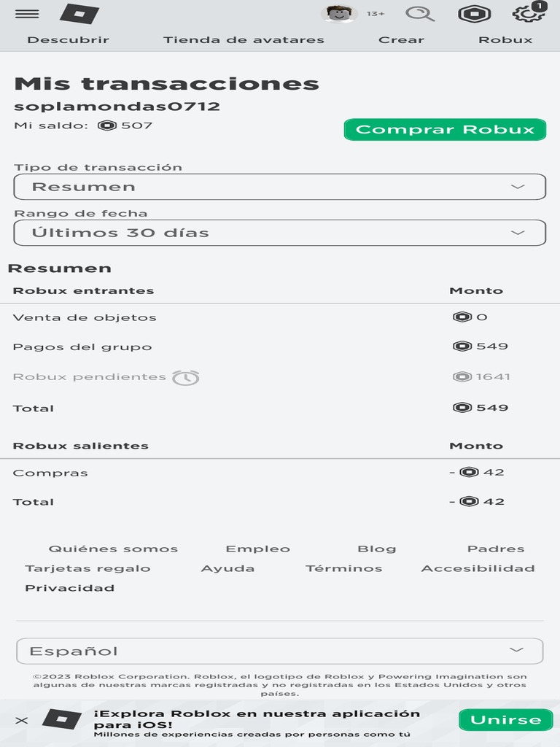560x747 pixels.
Task: Expand the Tipo de transacción dropdown
Action: [280, 187]
